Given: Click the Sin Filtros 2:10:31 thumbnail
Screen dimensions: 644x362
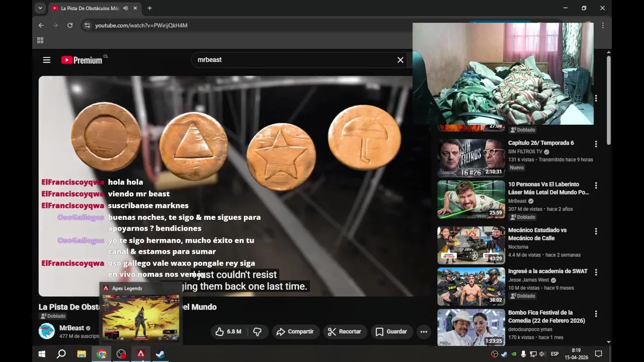Looking at the screenshot, I should 471,158.
